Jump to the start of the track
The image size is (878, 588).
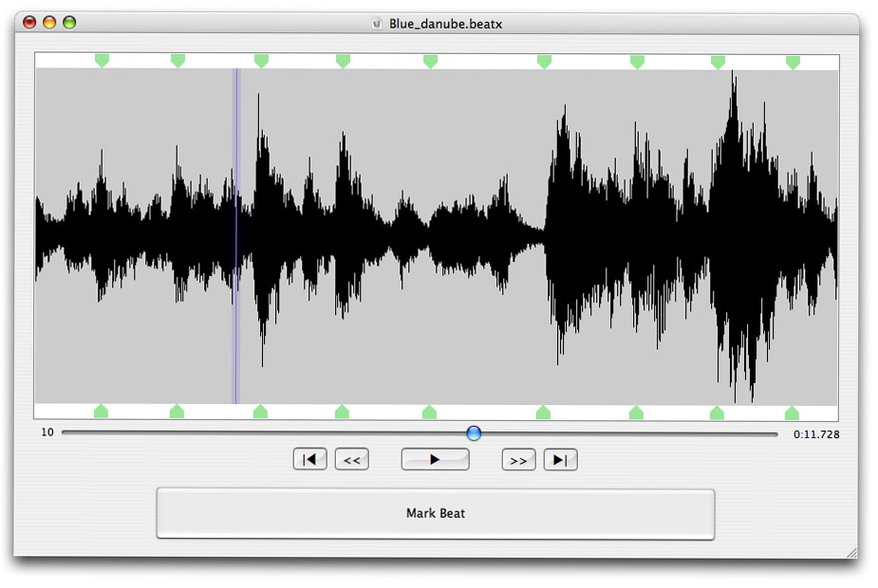tap(309, 460)
